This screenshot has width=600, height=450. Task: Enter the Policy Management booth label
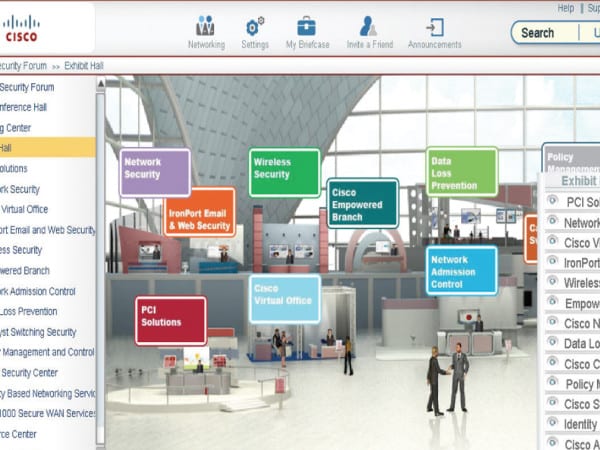(x=571, y=158)
